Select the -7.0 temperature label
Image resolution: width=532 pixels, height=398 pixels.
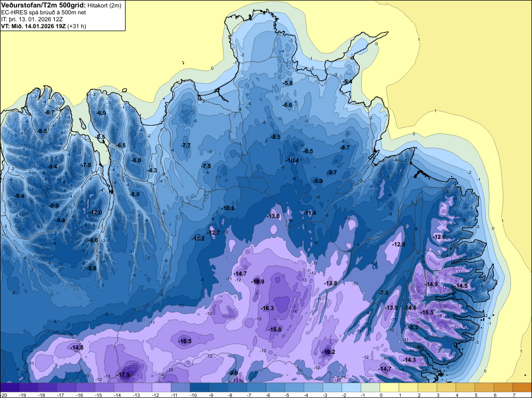pyautogui.click(x=384, y=293)
